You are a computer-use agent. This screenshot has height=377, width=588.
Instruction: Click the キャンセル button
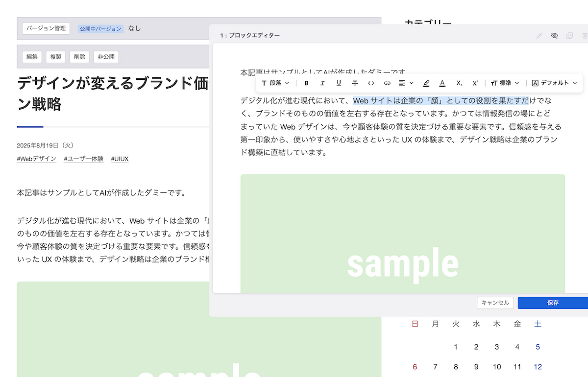[x=495, y=303]
